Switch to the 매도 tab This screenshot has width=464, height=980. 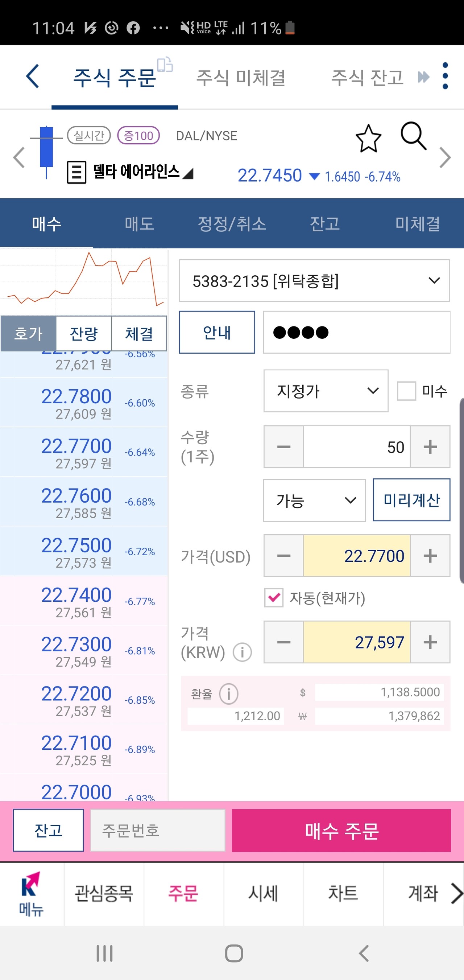[139, 224]
